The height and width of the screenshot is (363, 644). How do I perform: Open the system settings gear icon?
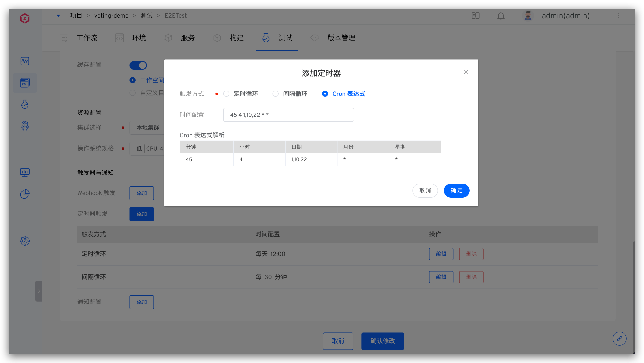[25, 241]
